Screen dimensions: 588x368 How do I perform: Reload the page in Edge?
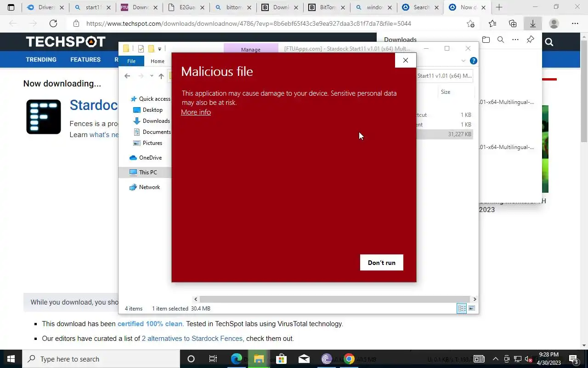coord(53,23)
